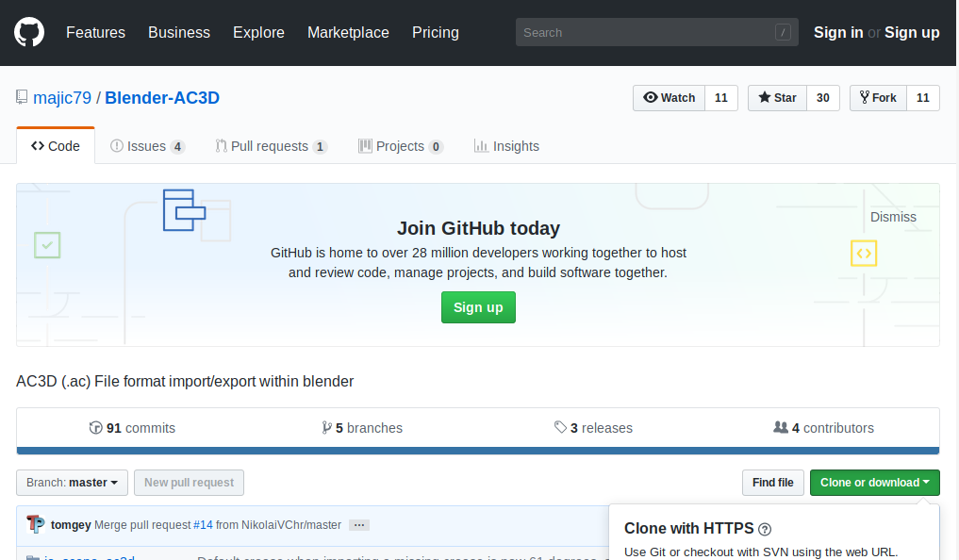This screenshot has width=959, height=560.
Task: Fork the repository
Action: point(878,98)
